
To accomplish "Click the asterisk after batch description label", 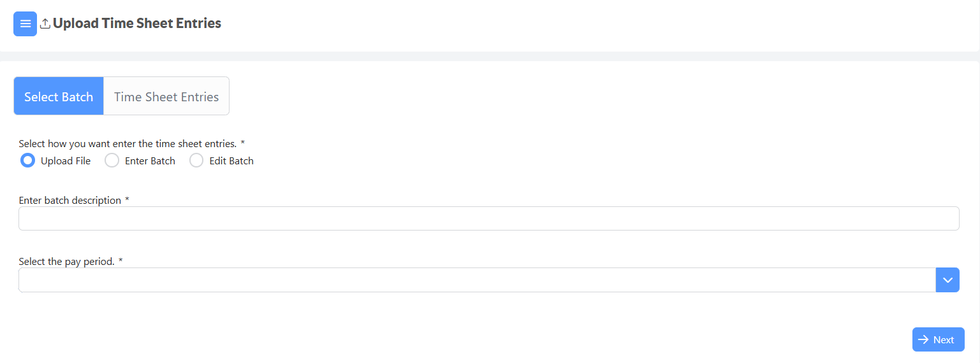I will click(127, 199).
